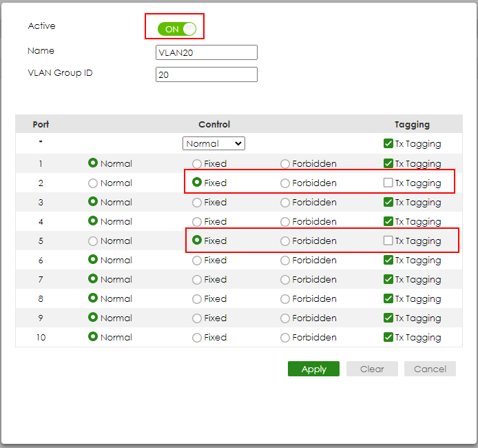Select Fixed for port 1

[197, 164]
